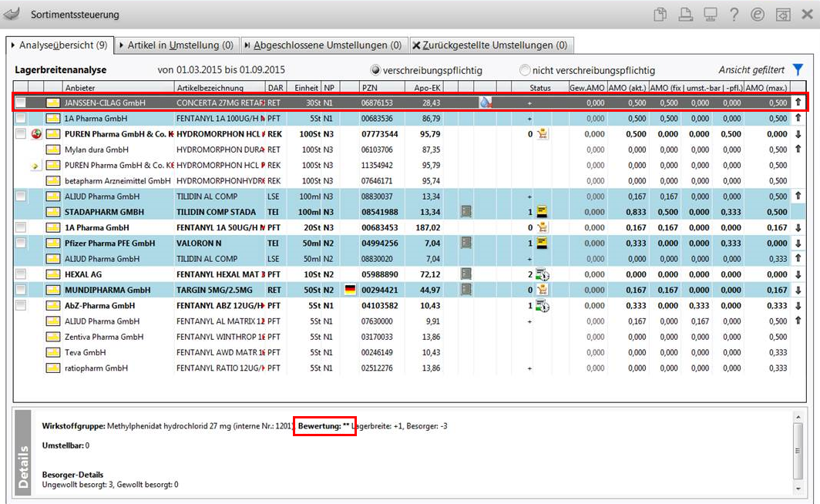The image size is (820, 504).
Task: Click the blue filter funnel icon
Action: (798, 69)
